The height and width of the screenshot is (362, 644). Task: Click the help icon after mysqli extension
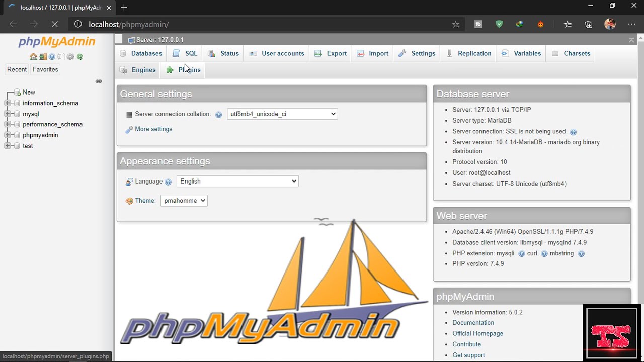(x=522, y=254)
